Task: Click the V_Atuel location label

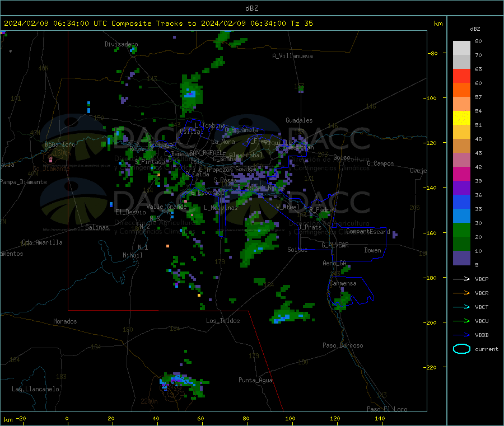Action: pos(288,207)
